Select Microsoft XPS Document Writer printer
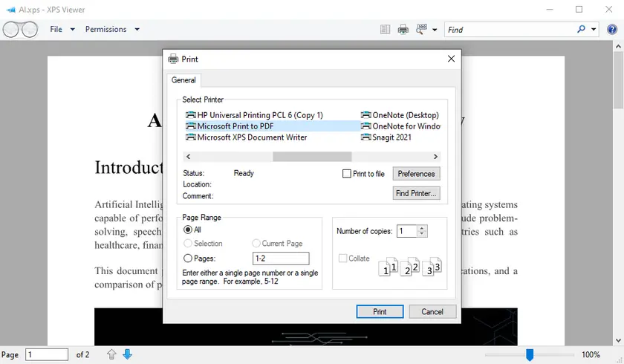 [x=247, y=137]
